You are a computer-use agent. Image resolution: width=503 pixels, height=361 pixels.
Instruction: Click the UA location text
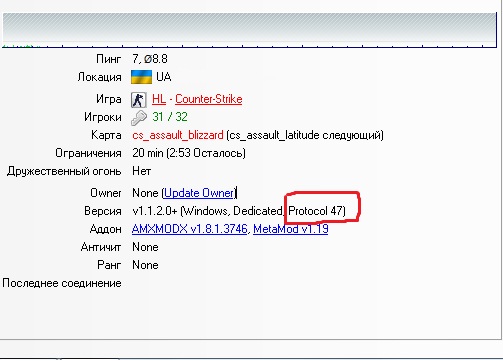pyautogui.click(x=164, y=77)
